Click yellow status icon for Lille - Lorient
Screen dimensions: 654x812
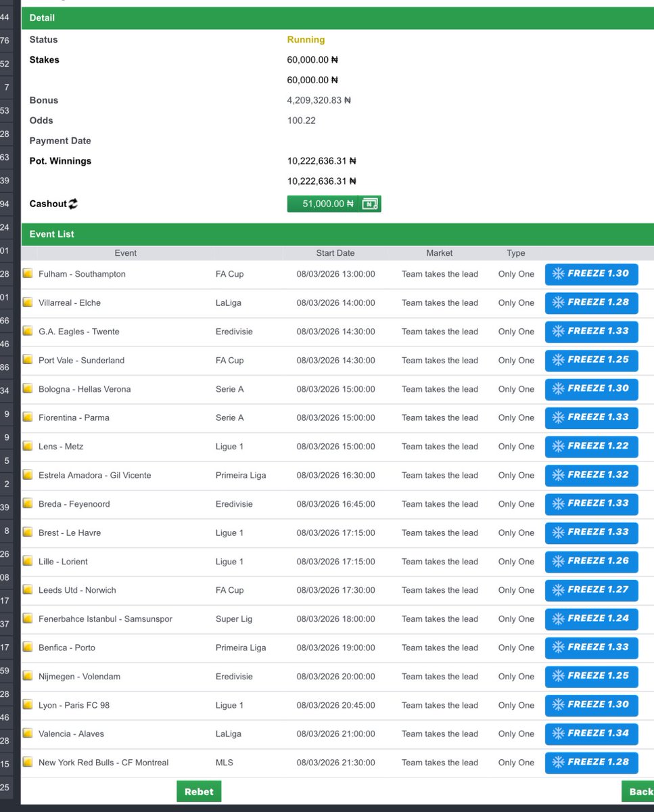point(28,562)
